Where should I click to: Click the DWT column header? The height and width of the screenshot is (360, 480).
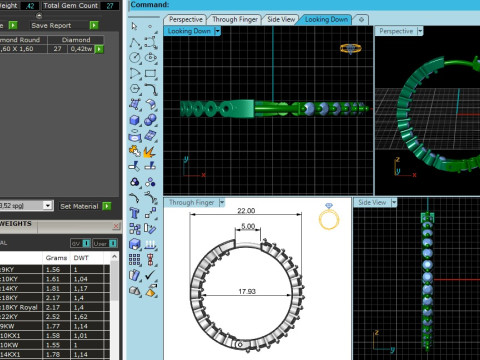pos(81,258)
